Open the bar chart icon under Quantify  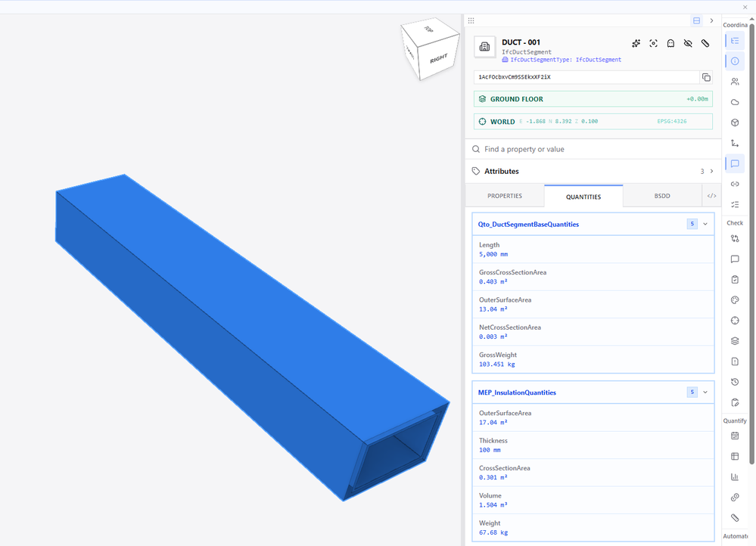click(735, 476)
